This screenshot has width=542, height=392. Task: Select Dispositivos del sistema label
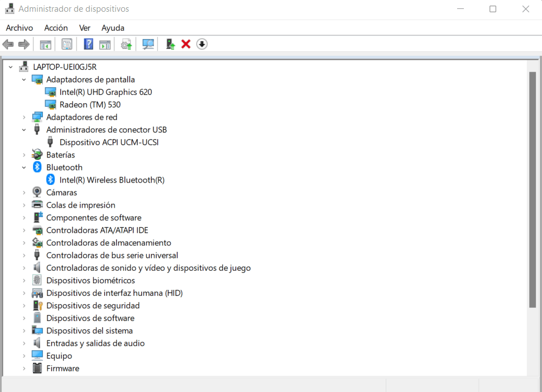tap(89, 331)
